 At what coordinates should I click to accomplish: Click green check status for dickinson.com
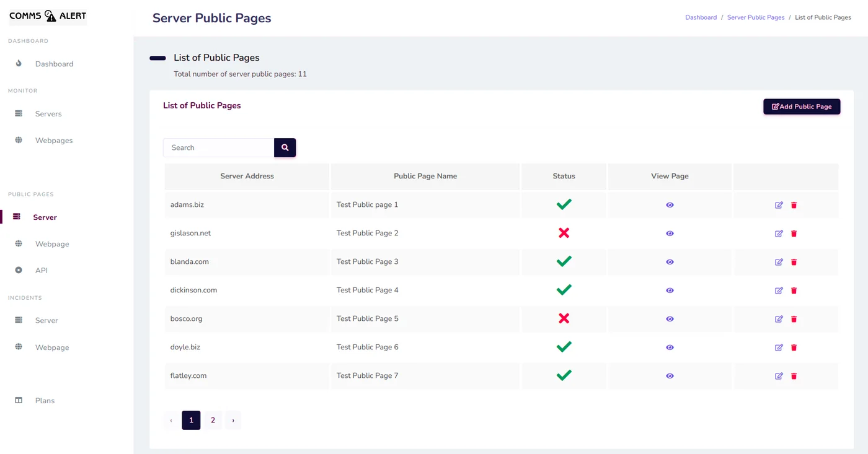(564, 290)
